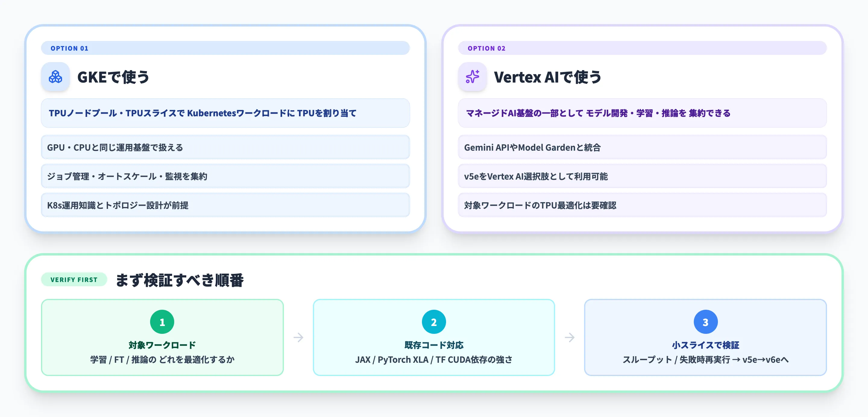
Task: Click the v5eをVertex AI選択肢として利用可能 item
Action: pyautogui.click(x=642, y=176)
